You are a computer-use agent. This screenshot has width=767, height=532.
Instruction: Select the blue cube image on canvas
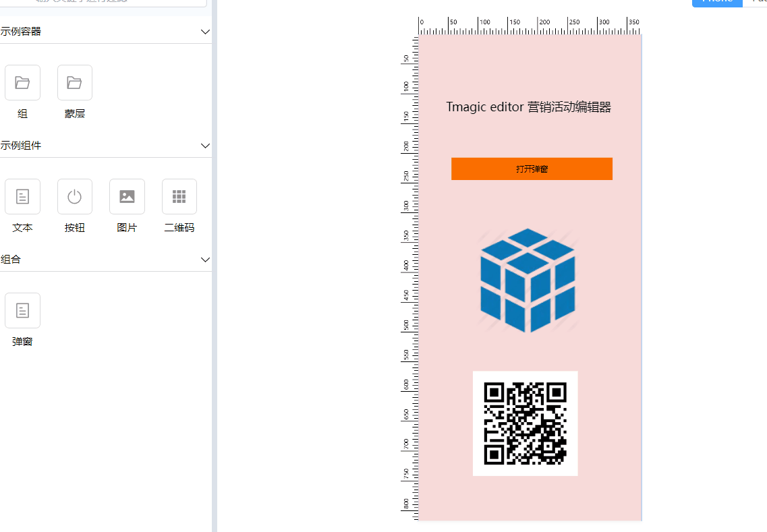click(x=527, y=280)
